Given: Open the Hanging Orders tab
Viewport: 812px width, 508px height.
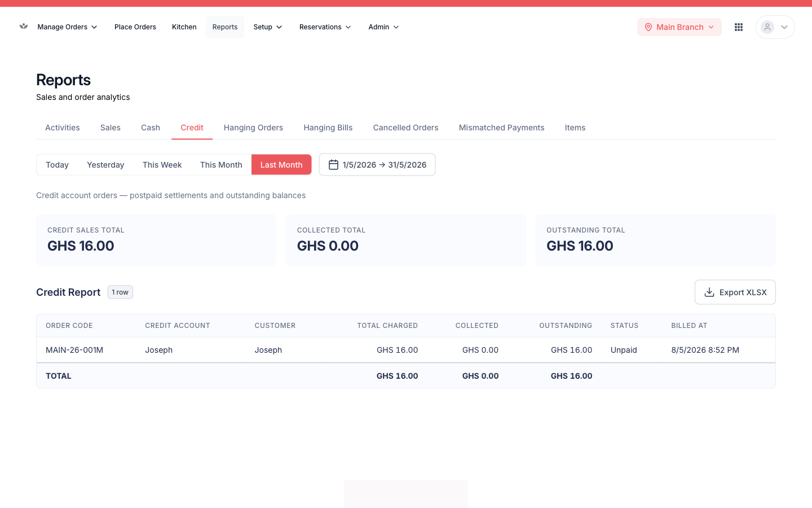Looking at the screenshot, I should 253,128.
